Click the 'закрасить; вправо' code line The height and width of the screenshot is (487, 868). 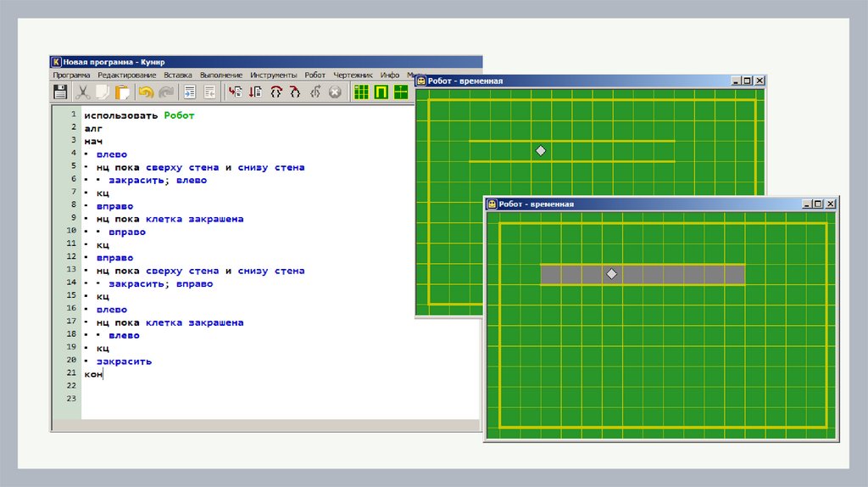pos(160,283)
